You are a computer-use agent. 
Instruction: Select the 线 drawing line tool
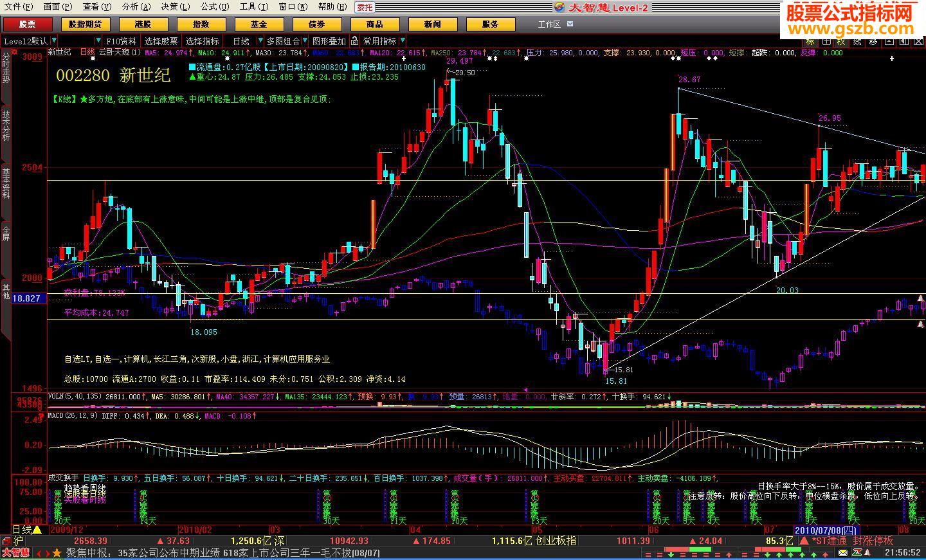tap(857, 41)
